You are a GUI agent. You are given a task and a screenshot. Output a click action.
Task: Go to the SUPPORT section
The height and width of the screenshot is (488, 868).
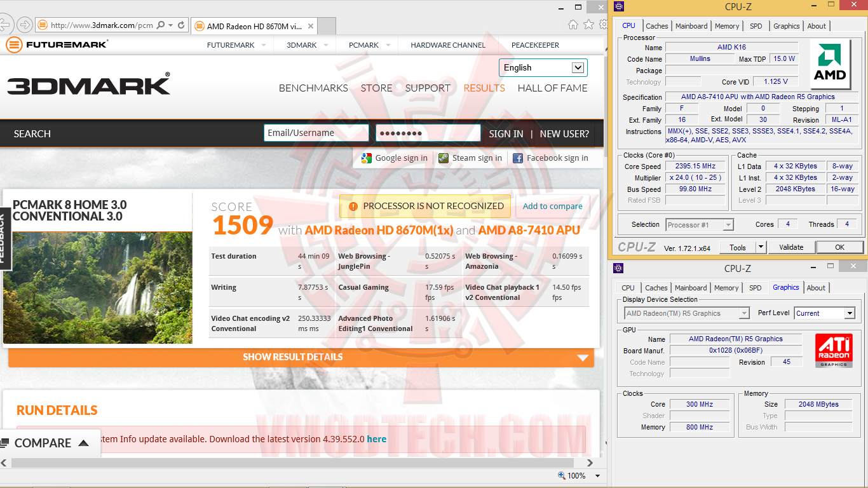(428, 88)
